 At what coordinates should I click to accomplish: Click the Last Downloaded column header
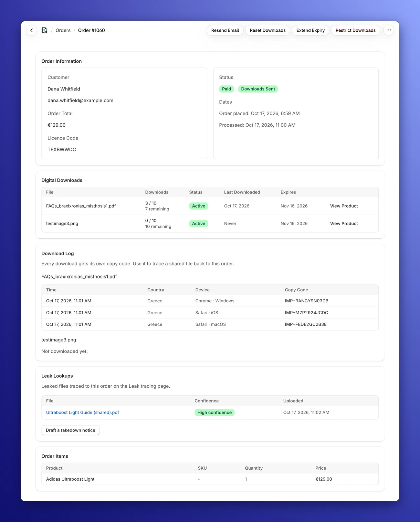[x=242, y=192]
